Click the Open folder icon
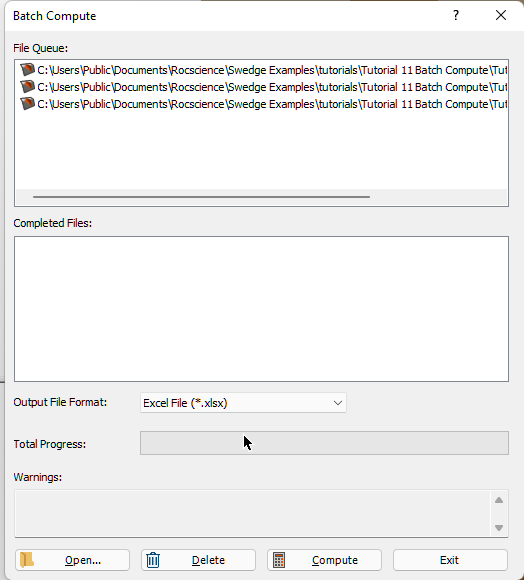 coord(27,560)
